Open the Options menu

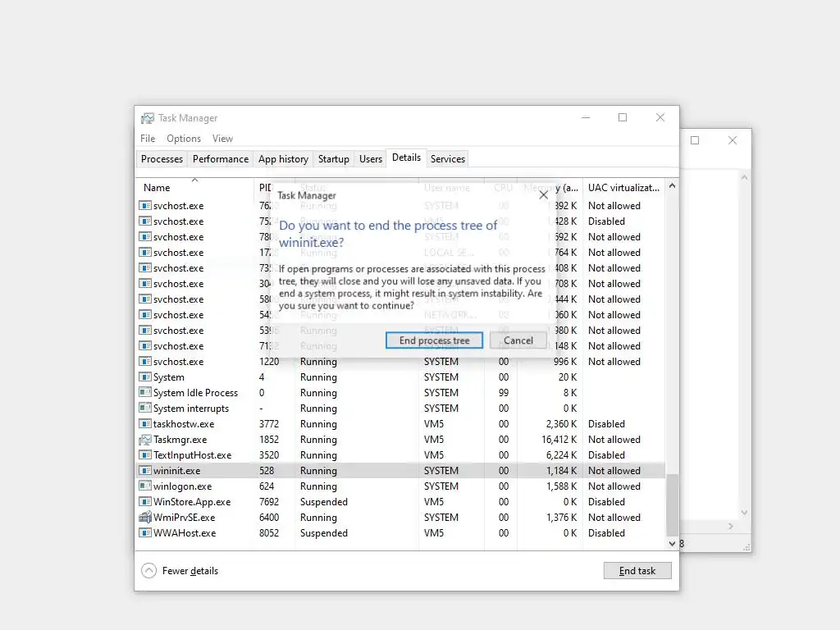(184, 138)
